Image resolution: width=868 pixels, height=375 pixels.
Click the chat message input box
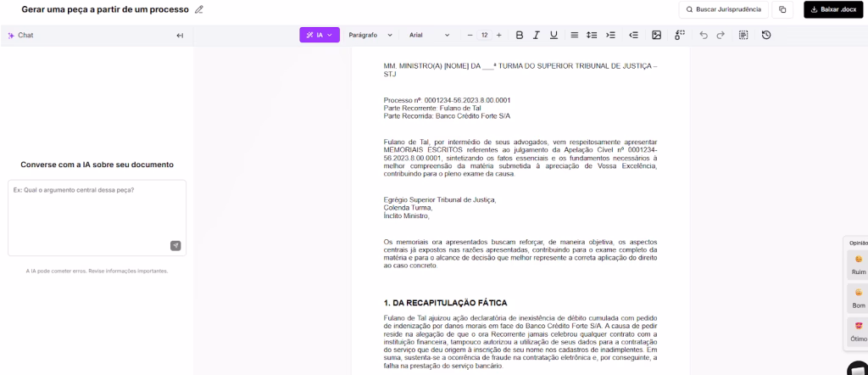97,218
